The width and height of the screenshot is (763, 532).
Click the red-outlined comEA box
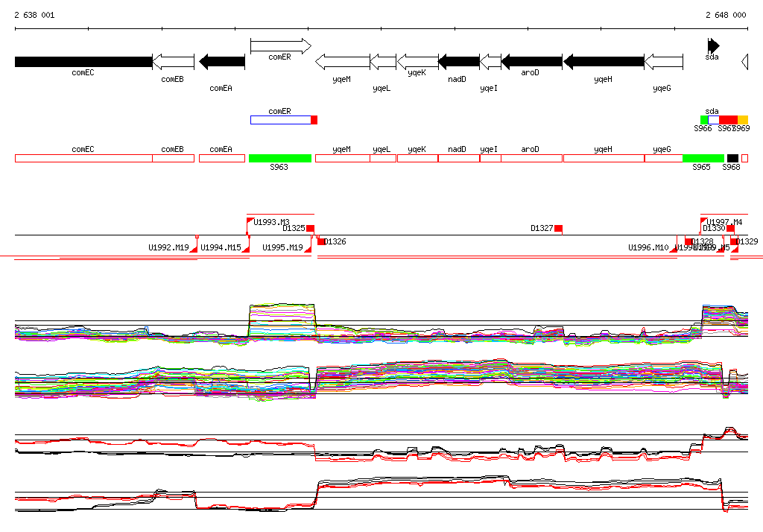point(222,158)
